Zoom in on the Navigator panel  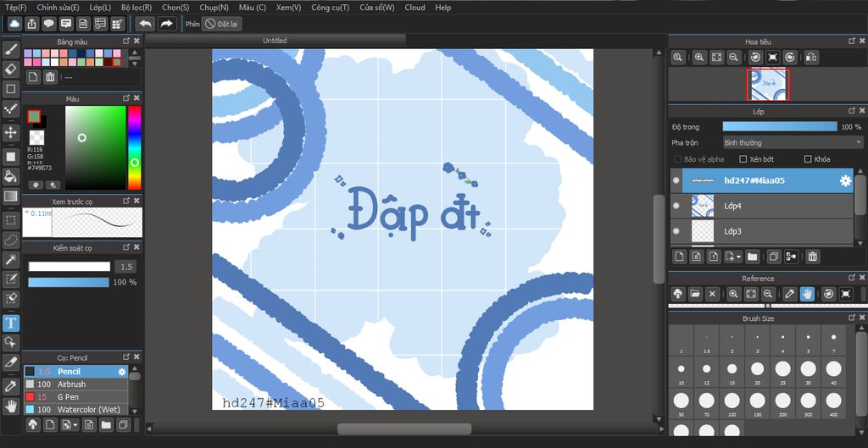[699, 57]
